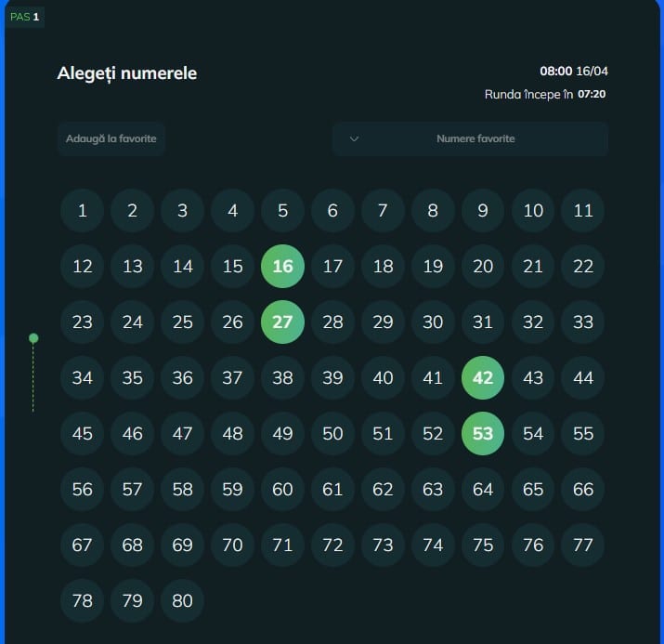Viewport: 664px width, 644px height.
Task: Click the chevron arrow beside Numere favorite
Action: (355, 139)
